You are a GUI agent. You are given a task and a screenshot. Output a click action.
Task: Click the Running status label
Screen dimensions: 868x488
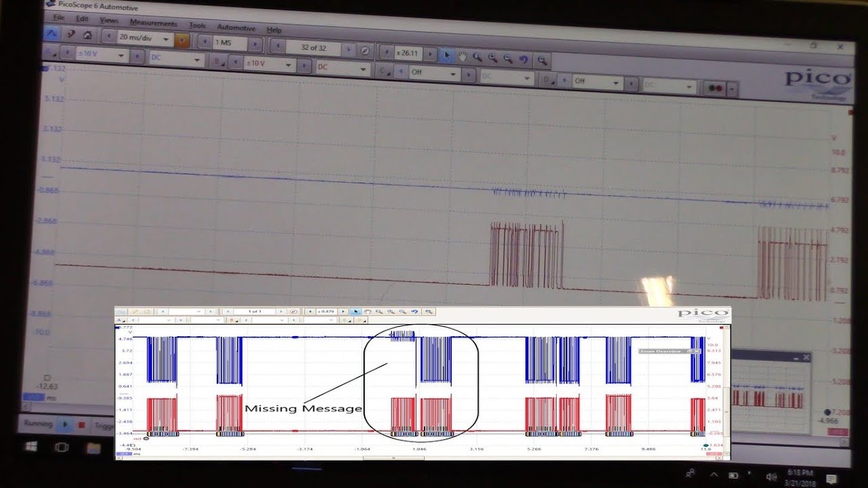(39, 424)
